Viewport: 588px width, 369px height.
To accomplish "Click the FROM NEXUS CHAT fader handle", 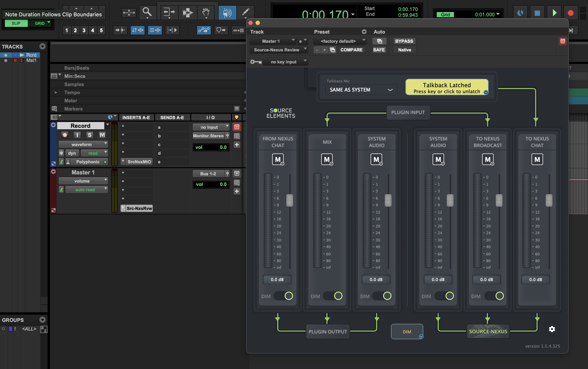I will [289, 200].
